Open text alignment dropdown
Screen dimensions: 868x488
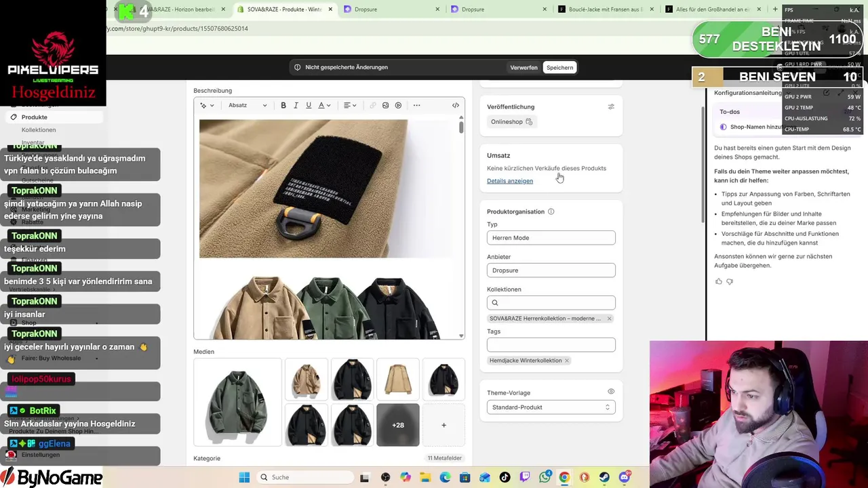coord(349,105)
